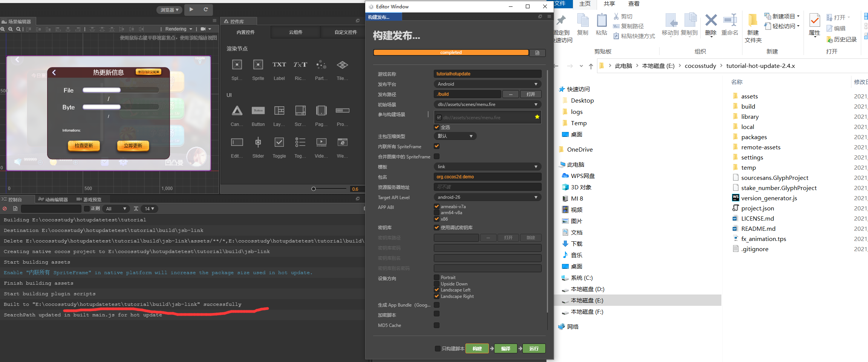The width and height of the screenshot is (868, 362).
Task: Switch to the 自定义控件 tab
Action: pos(346,32)
